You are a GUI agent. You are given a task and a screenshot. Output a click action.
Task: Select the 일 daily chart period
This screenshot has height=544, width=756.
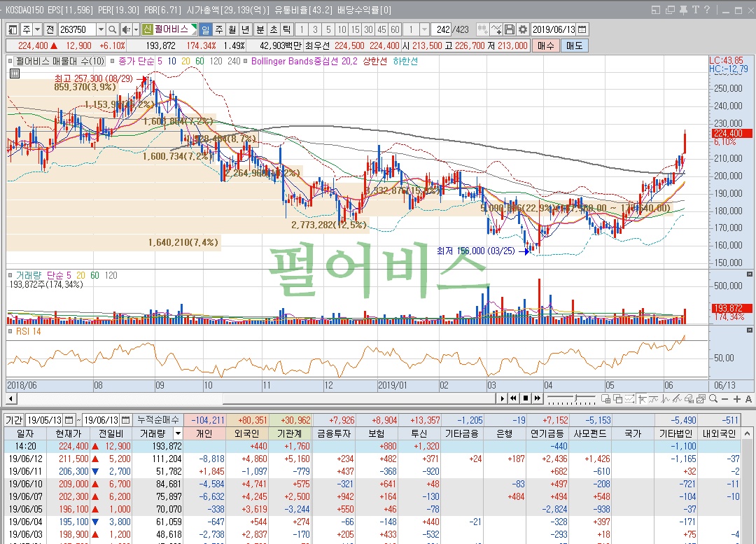point(205,29)
